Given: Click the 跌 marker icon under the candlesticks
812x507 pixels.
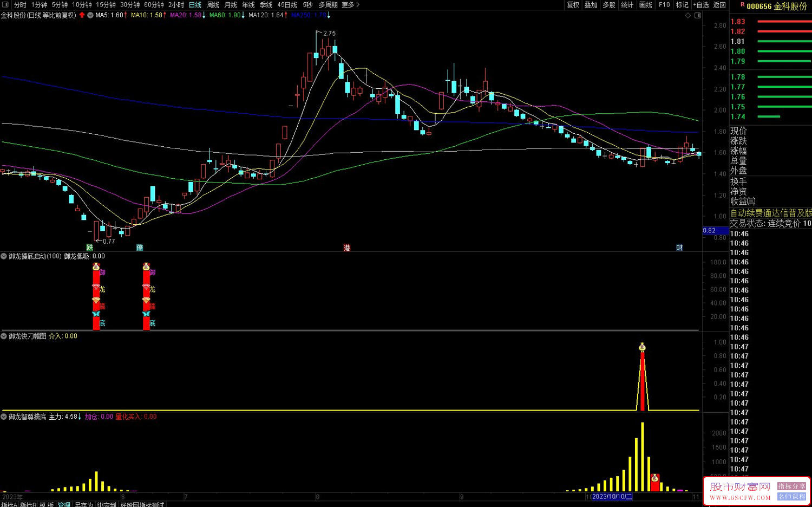Looking at the screenshot, I should pos(90,248).
